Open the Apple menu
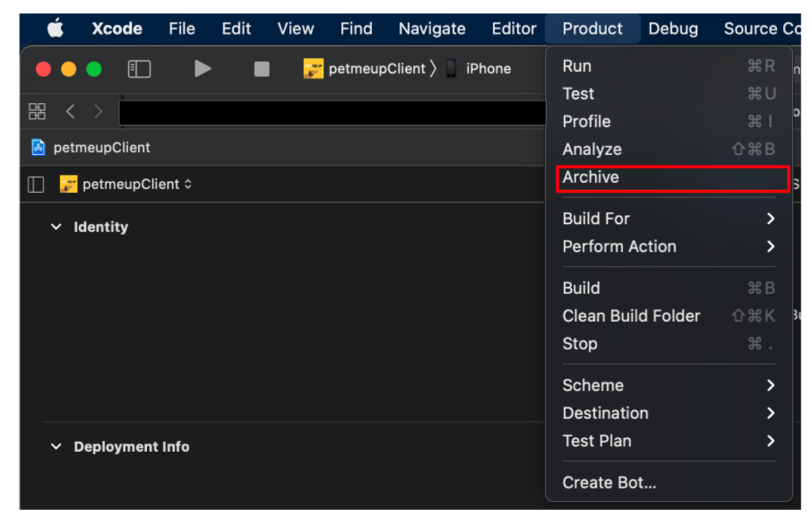The height and width of the screenshot is (527, 812). click(56, 28)
